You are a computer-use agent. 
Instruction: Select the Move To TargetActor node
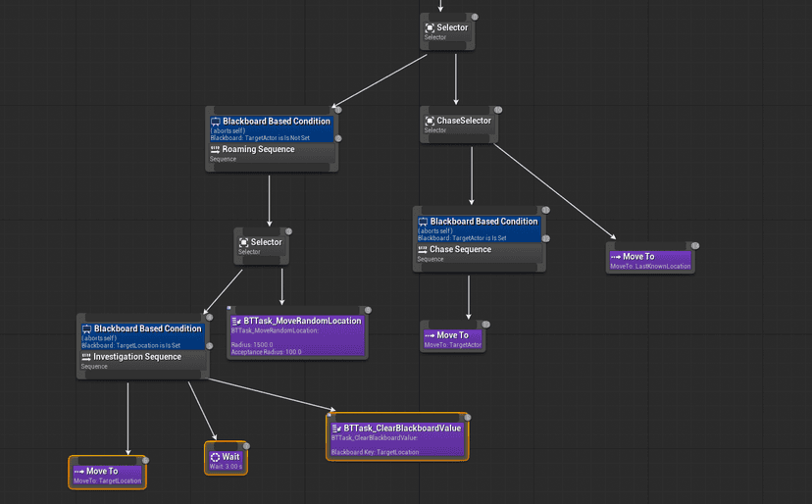coord(452,339)
